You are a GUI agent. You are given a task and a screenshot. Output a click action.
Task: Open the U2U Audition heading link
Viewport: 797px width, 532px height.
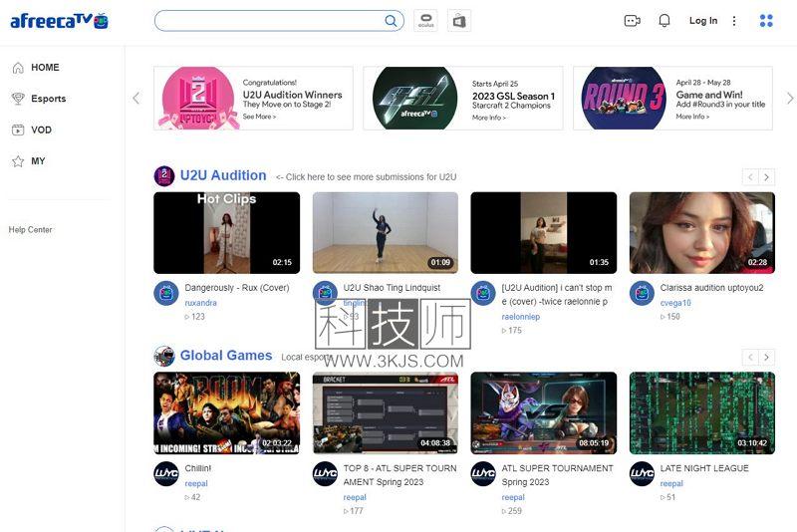pyautogui.click(x=223, y=175)
